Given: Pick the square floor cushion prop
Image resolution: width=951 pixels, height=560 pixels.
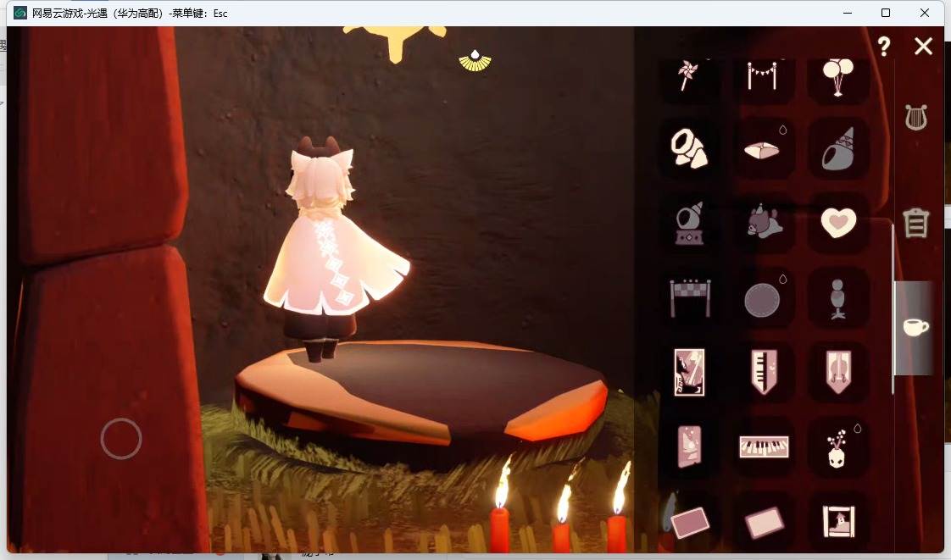Looking at the screenshot, I should (762, 150).
